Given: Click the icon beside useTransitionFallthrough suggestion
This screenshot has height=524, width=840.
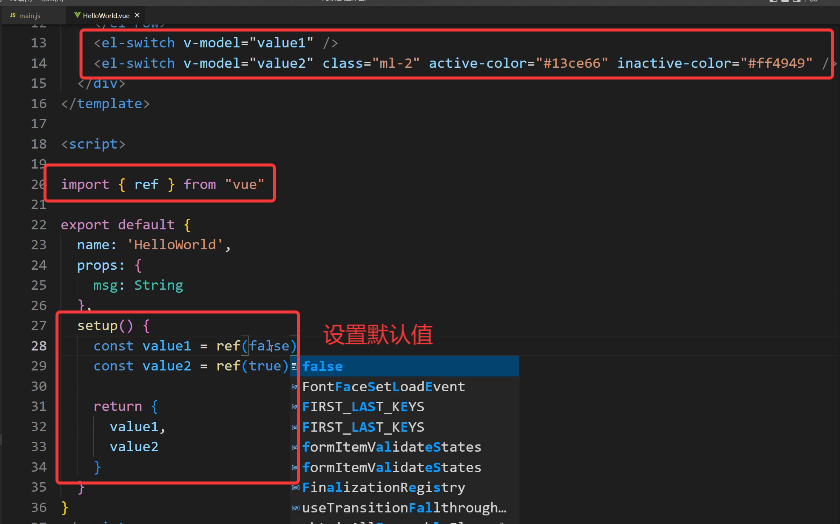Looking at the screenshot, I should pos(295,508).
